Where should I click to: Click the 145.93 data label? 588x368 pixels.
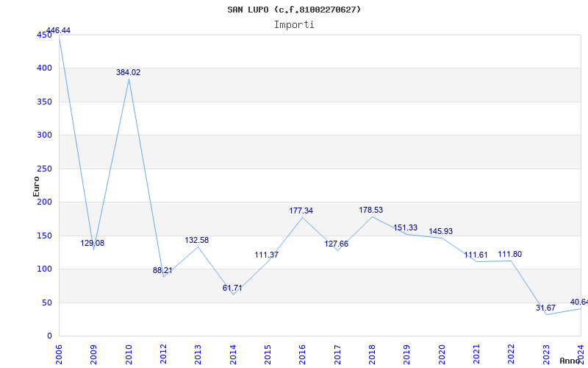pyautogui.click(x=440, y=231)
